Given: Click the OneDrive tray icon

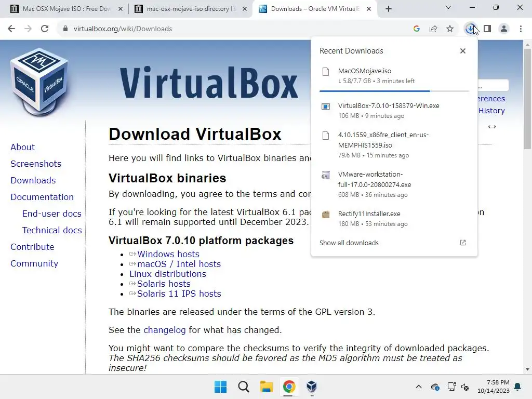Looking at the screenshot, I should [435, 387].
